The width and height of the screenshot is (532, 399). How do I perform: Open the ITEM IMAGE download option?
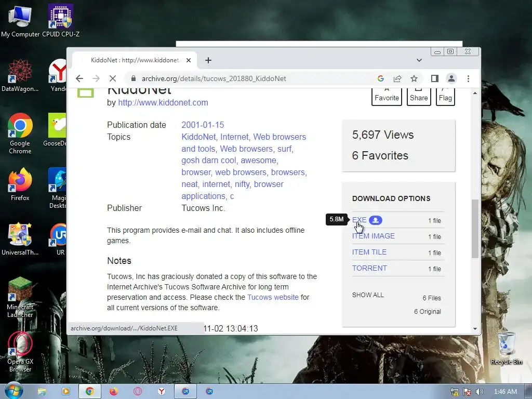(x=373, y=236)
